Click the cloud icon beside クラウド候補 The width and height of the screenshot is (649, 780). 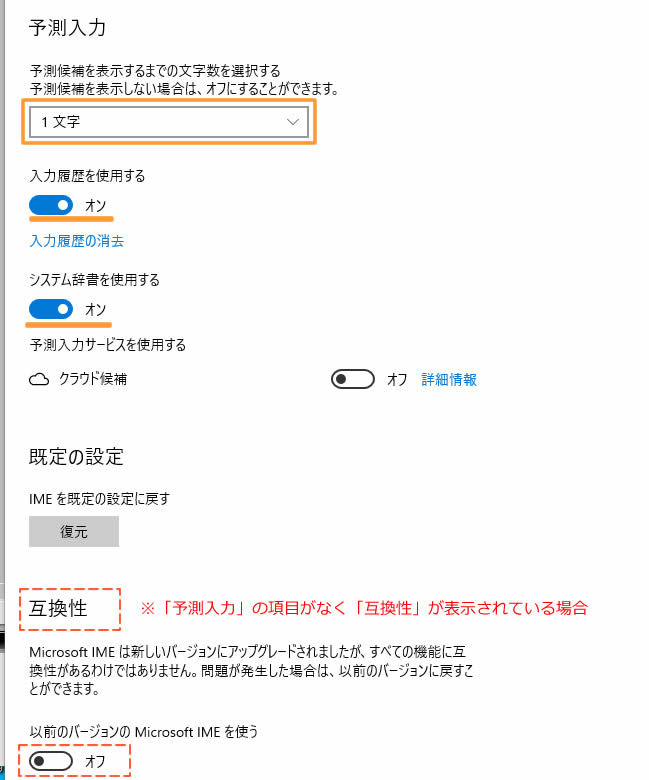pyautogui.click(x=39, y=380)
